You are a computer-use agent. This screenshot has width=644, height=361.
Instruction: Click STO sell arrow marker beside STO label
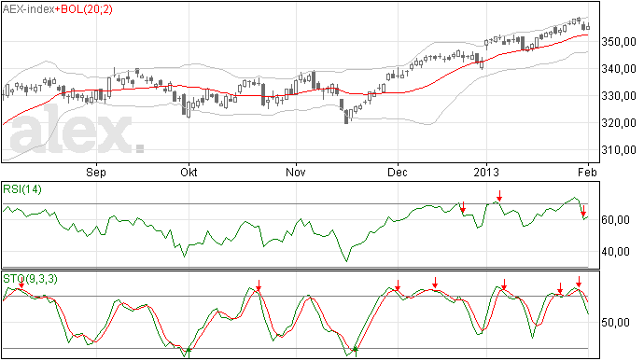pos(21,283)
